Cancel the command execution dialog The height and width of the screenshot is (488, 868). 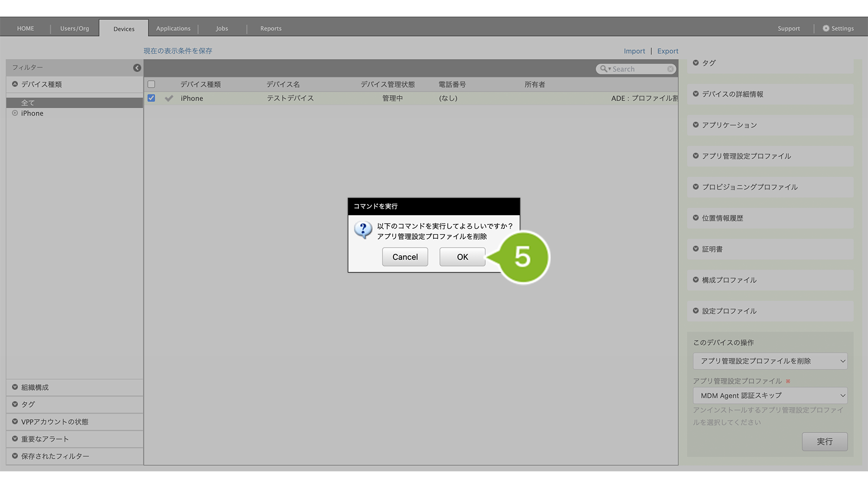405,257
